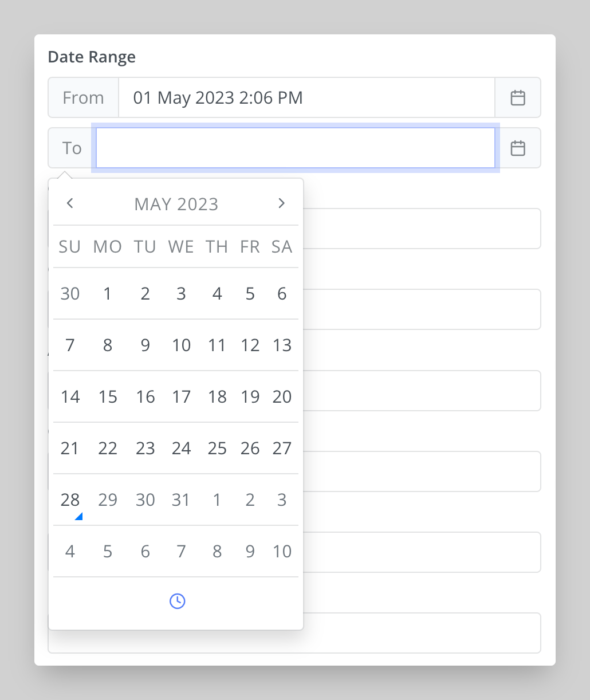The height and width of the screenshot is (700, 590).
Task: Click inside the empty To date input
Action: click(295, 148)
